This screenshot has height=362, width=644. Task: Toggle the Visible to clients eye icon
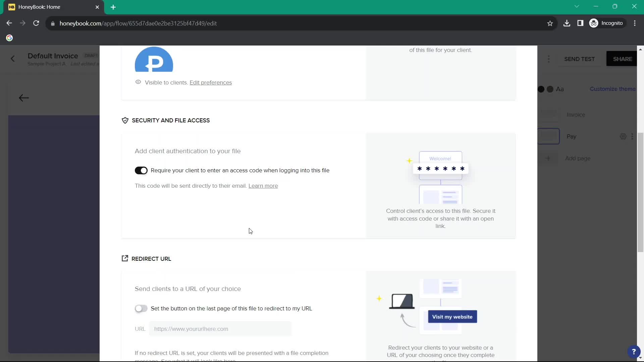point(138,82)
